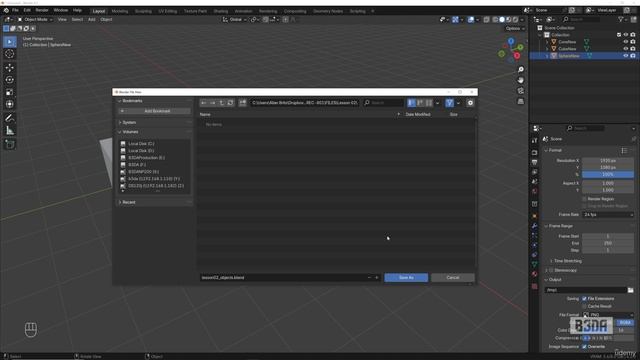The width and height of the screenshot is (640, 360).
Task: Select the Add Cube tool in viewport toolbar
Action: [x=9, y=144]
